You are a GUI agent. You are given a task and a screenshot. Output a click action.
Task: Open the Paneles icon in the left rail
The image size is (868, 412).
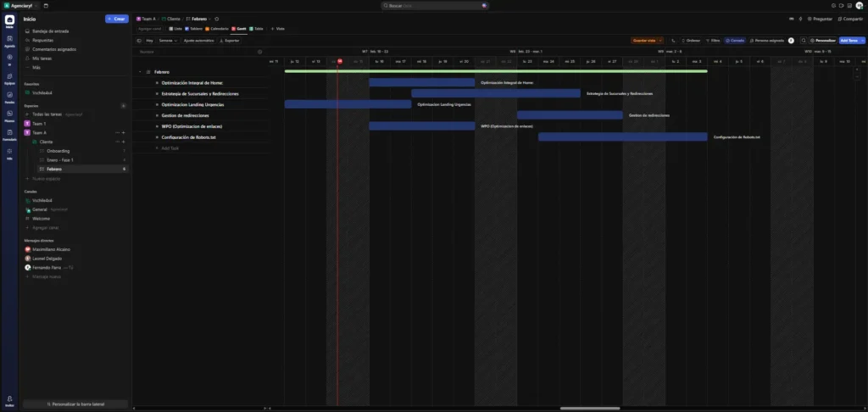(x=9, y=95)
